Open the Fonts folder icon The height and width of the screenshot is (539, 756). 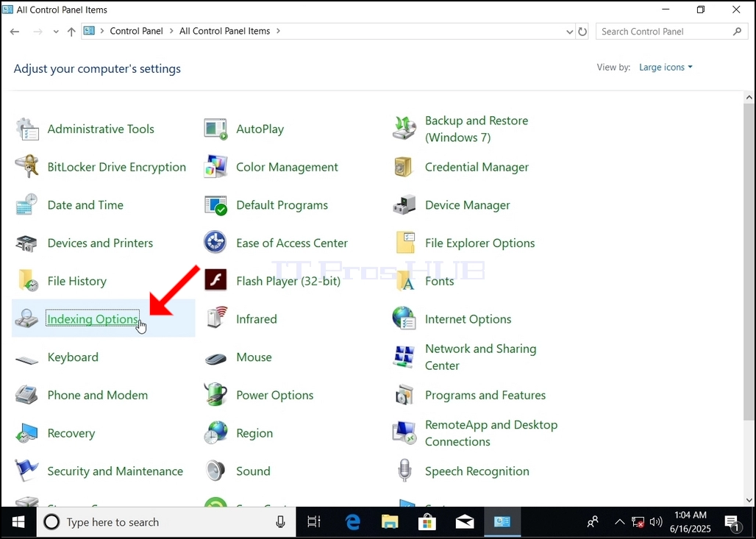tap(405, 281)
